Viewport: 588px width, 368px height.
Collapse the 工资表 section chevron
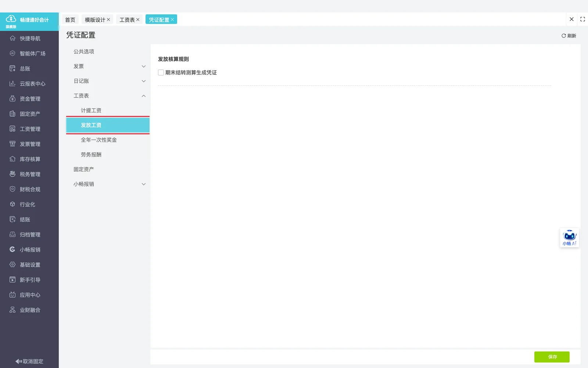tap(144, 96)
